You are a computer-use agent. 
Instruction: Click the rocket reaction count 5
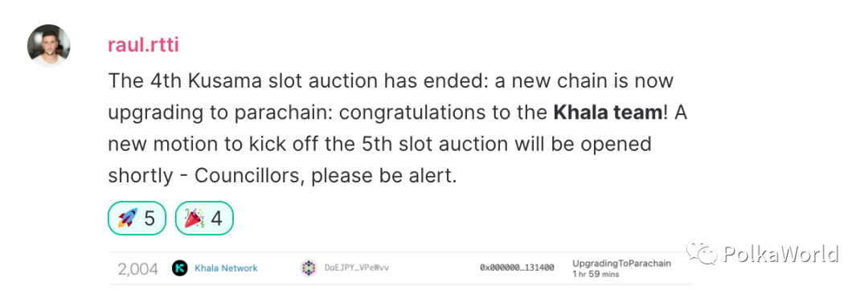click(149, 219)
